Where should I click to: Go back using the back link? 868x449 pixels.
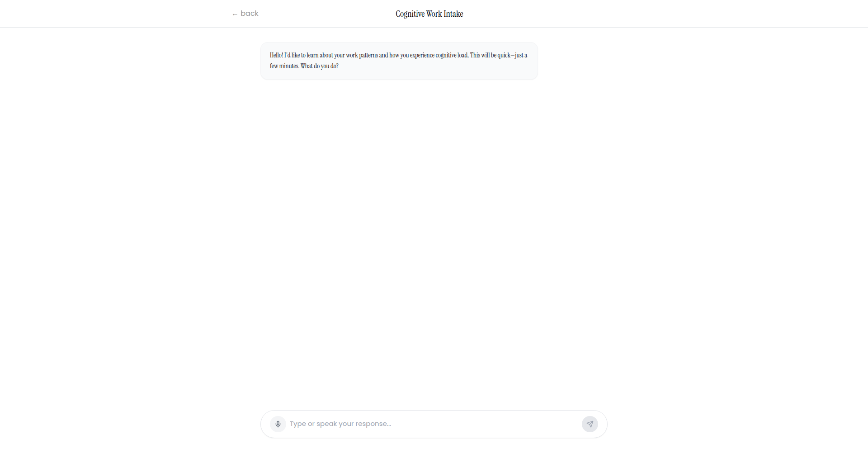(245, 14)
